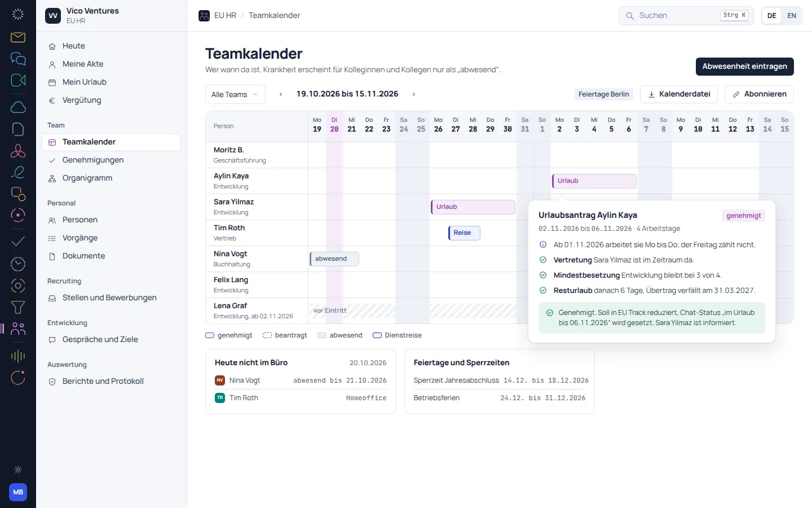Viewport: 812px width, 508px height.
Task: Open the funnel icon in app rail
Action: point(18,307)
